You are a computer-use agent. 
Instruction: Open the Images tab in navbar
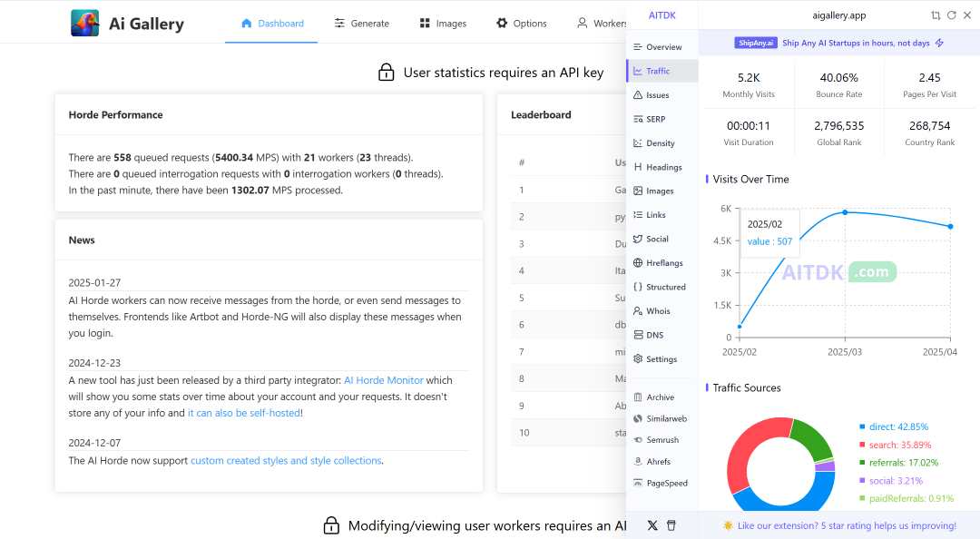(443, 23)
